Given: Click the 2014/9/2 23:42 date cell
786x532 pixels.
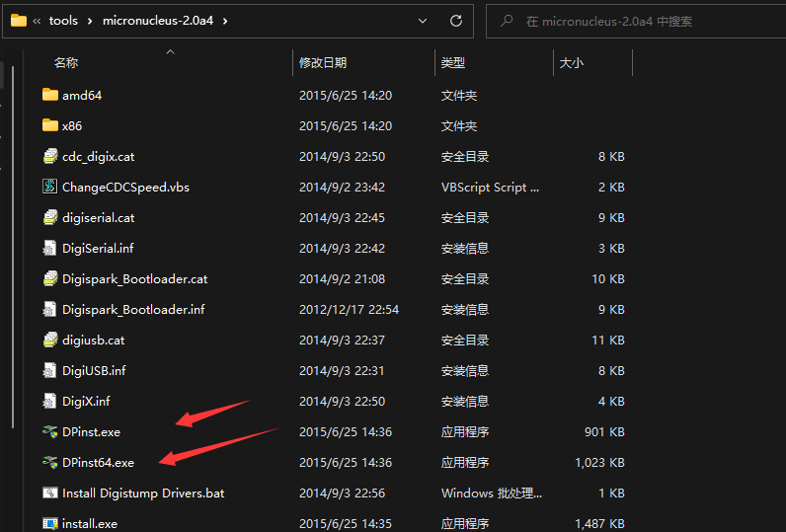Looking at the screenshot, I should [342, 188].
